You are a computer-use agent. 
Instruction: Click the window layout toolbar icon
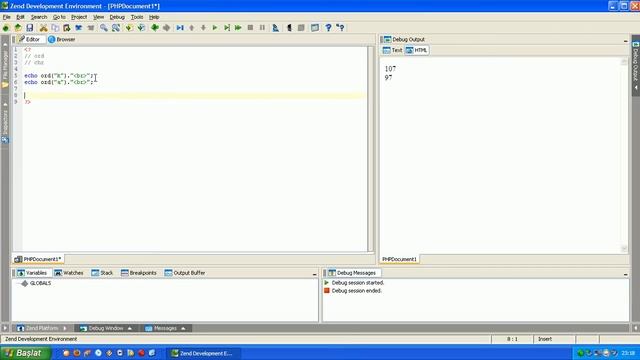315,28
